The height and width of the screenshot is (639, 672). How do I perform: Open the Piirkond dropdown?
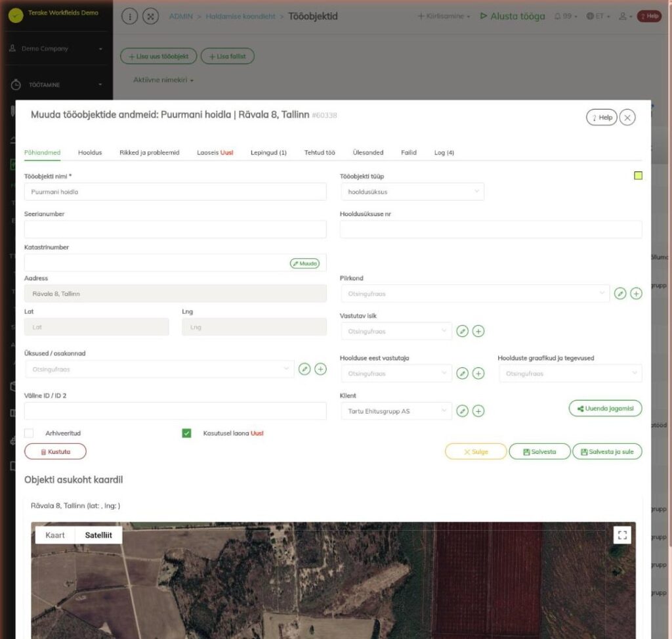coord(475,294)
